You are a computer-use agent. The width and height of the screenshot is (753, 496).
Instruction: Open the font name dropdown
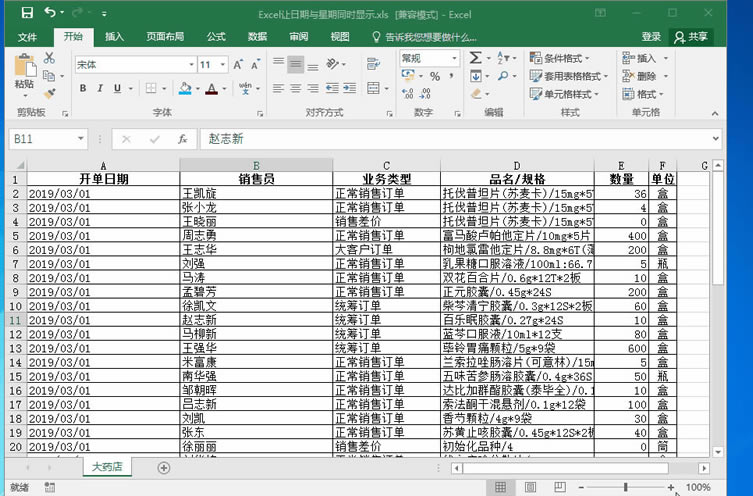190,64
